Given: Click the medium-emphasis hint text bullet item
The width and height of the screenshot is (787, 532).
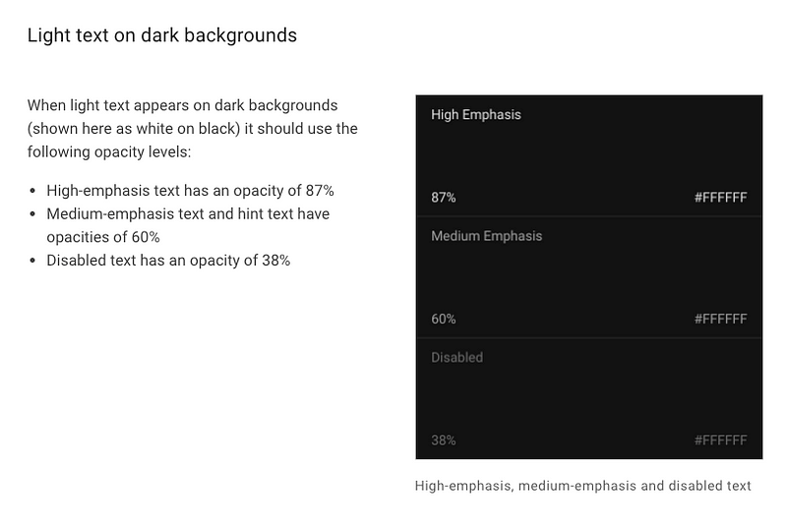Looking at the screenshot, I should (x=188, y=225).
